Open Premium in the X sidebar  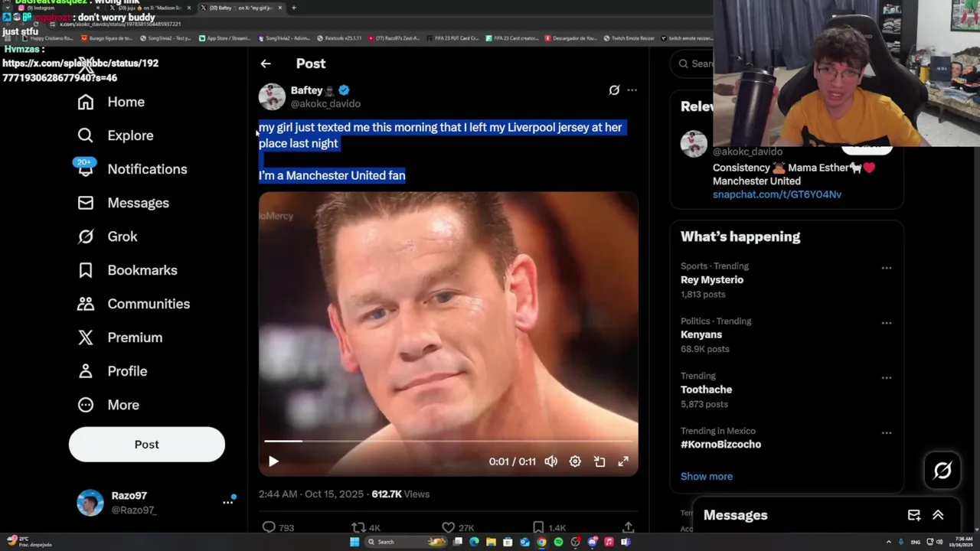[119, 337]
